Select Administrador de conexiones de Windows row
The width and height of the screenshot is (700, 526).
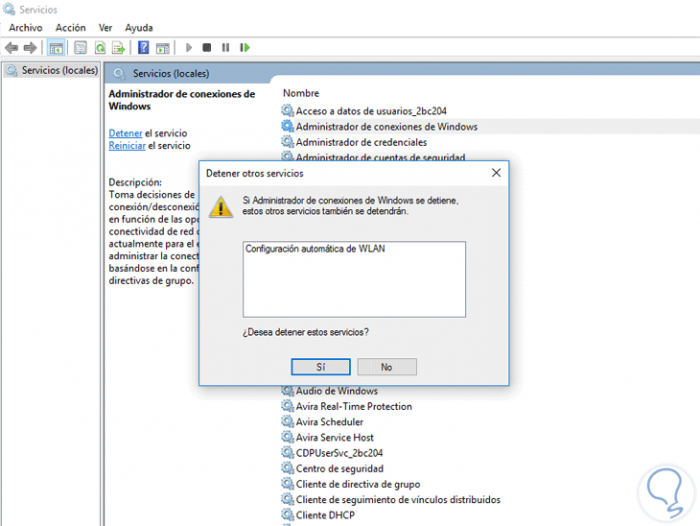coord(490,127)
